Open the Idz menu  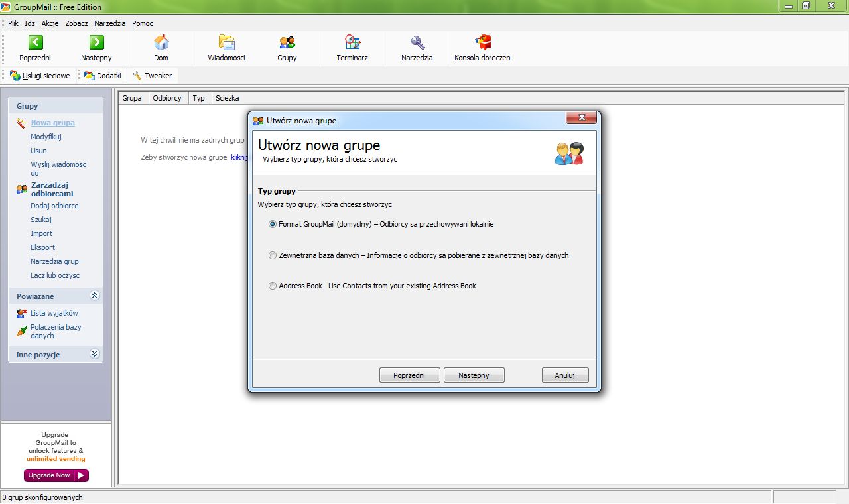coord(30,23)
